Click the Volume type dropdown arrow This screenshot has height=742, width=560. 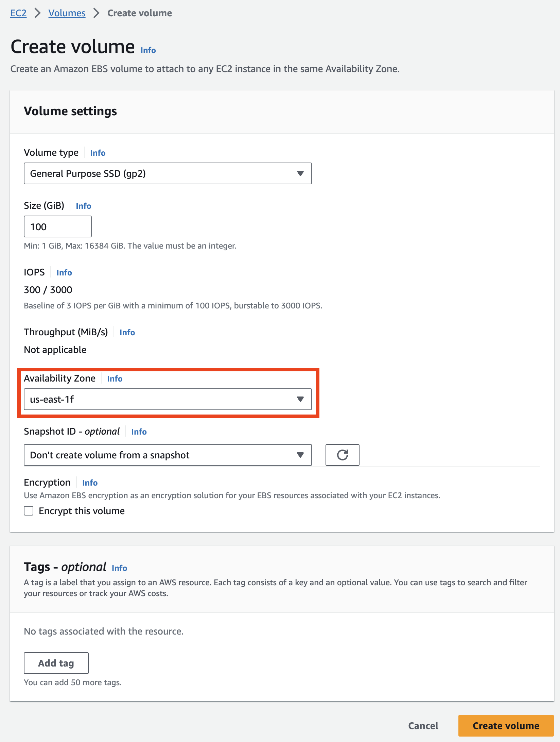point(300,173)
